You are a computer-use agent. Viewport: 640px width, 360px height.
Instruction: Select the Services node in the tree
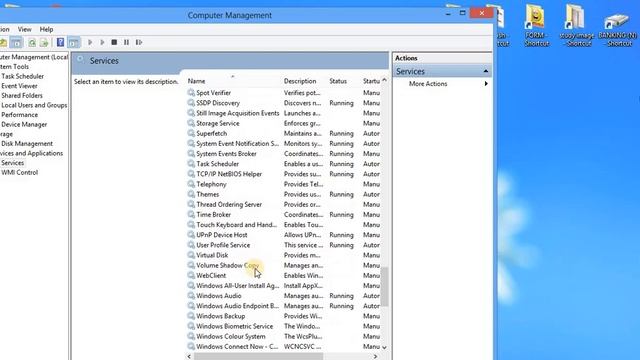13,163
